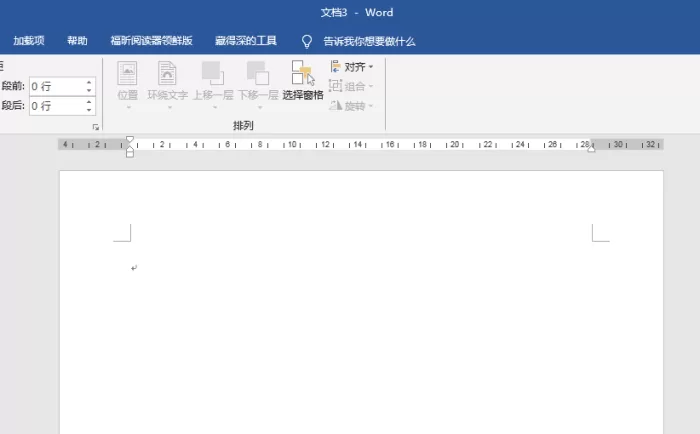Increase 段前 spacing with up arrow
Viewport: 700px width, 434px height.
[89, 82]
